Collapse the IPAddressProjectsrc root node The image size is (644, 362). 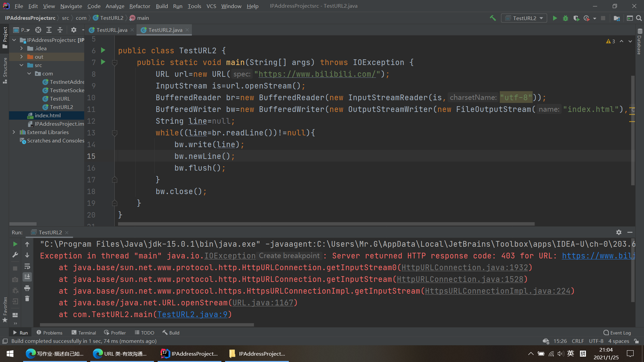click(x=14, y=40)
